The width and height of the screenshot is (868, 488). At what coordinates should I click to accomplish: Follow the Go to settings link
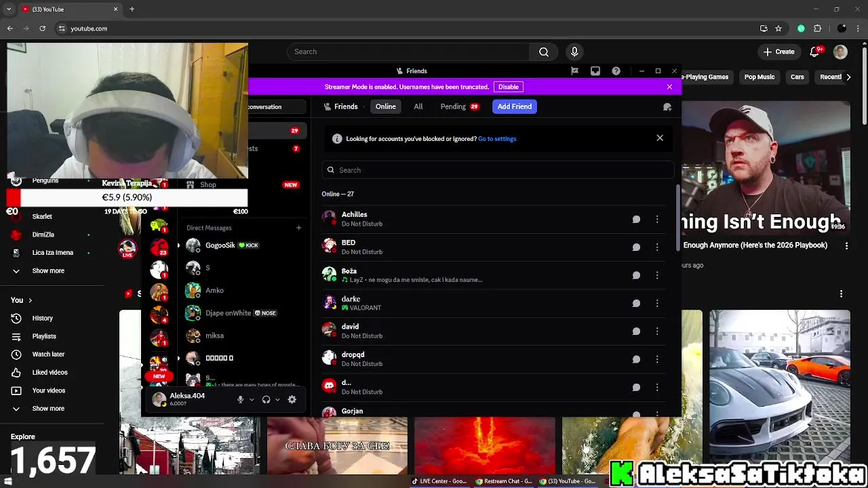point(497,139)
